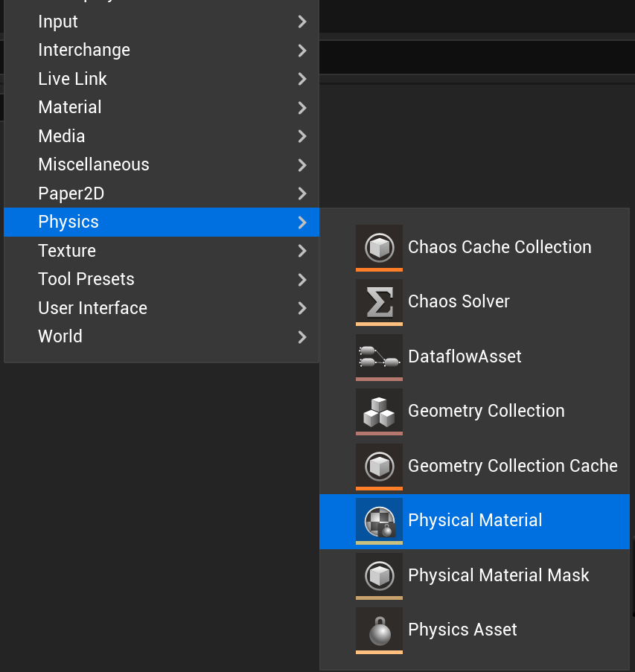Viewport: 635px width, 672px height.
Task: Open the User Interface category
Action: point(93,308)
